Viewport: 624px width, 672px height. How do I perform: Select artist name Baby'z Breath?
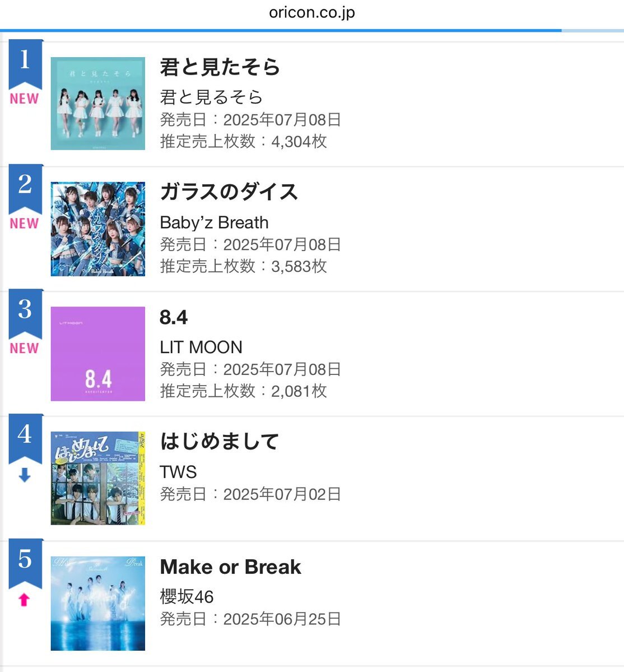(214, 223)
